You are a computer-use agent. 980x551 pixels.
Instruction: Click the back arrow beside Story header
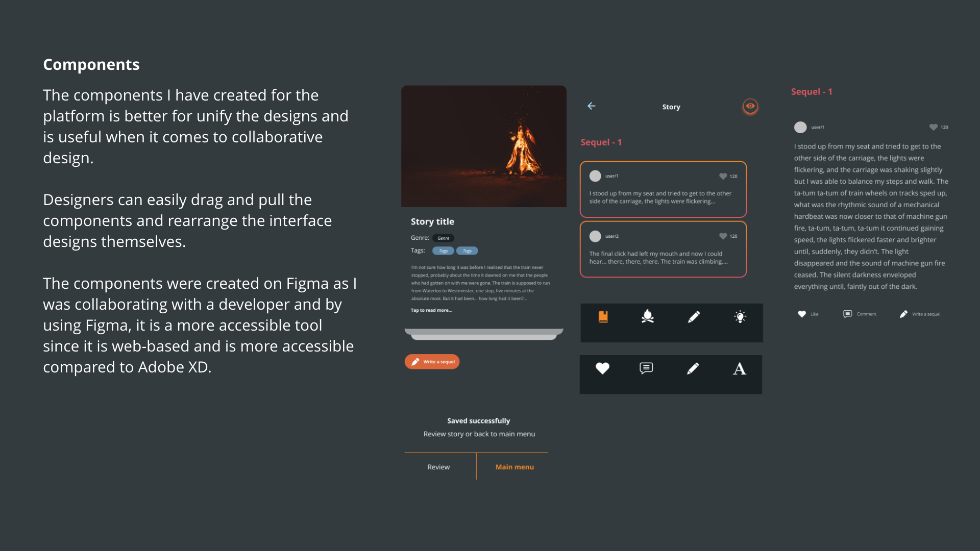coord(591,106)
